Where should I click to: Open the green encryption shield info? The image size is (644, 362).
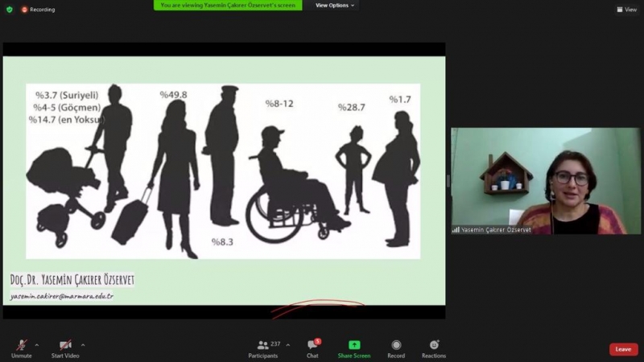[x=9, y=9]
